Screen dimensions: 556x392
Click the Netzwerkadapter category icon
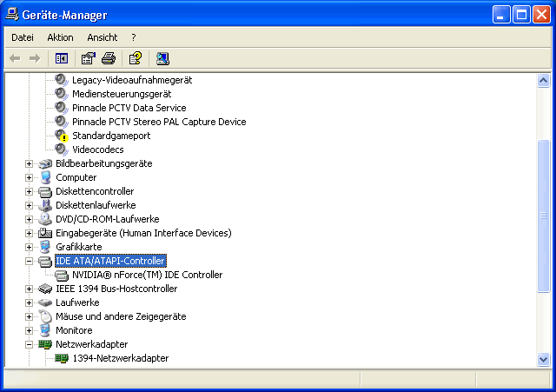tap(45, 344)
